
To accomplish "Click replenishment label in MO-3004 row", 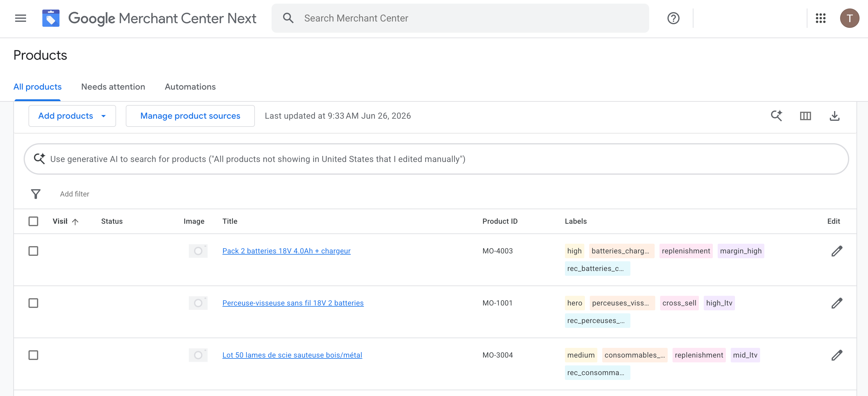I will point(699,355).
